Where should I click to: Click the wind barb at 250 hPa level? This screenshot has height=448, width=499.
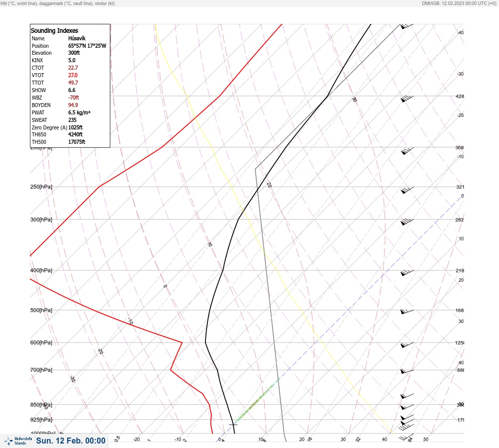point(407,190)
